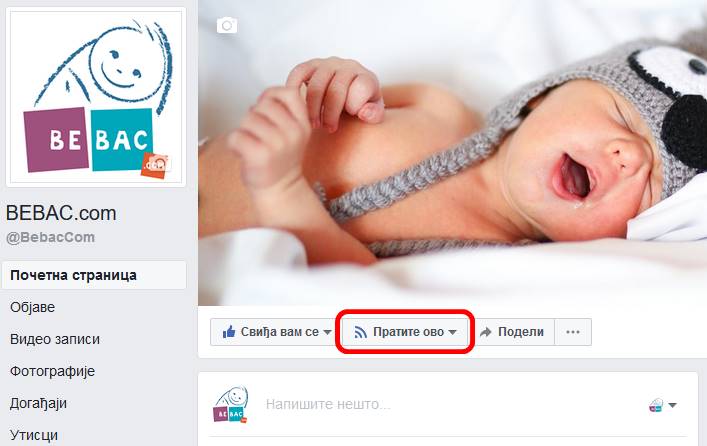Open Утисци in the sidebar

click(34, 435)
